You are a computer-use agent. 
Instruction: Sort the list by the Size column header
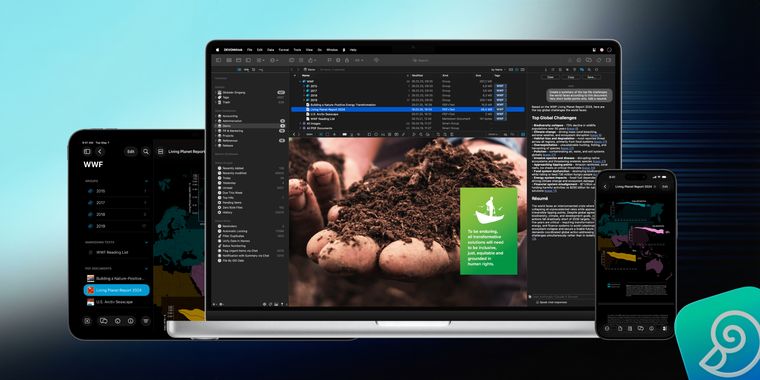pos(478,76)
